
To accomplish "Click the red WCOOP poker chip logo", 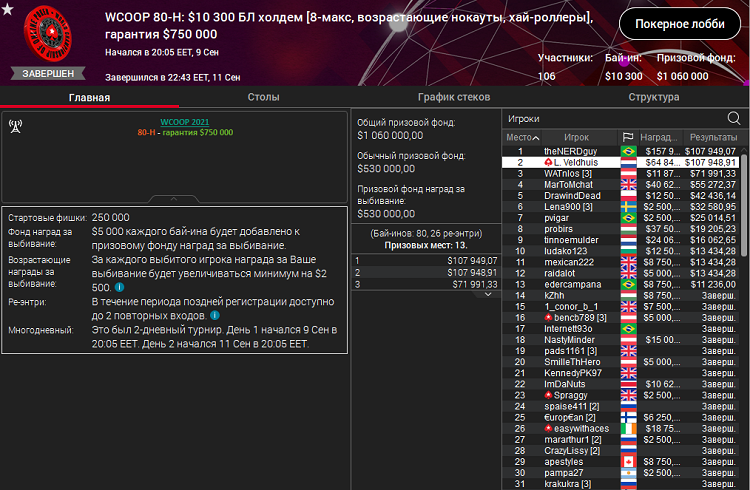I will tap(48, 33).
